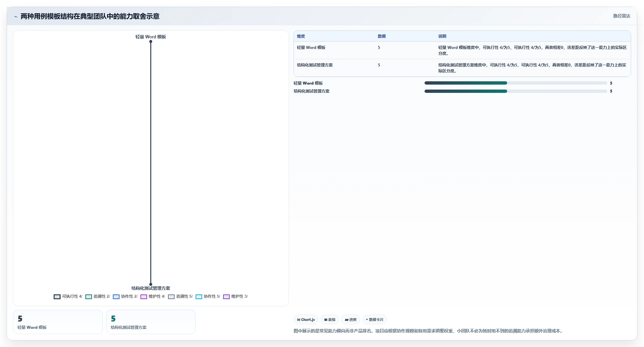The width and height of the screenshot is (644, 347).
Task: Click the small icon before the page title
Action: [x=16, y=17]
